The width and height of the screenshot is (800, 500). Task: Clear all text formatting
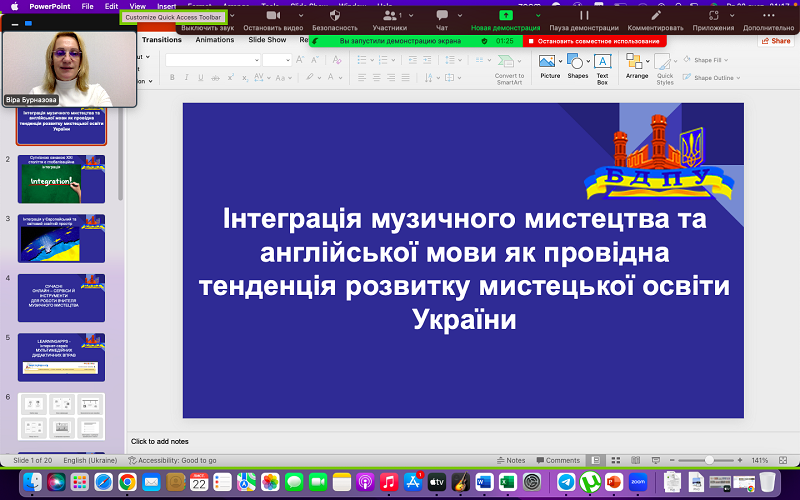tap(336, 60)
